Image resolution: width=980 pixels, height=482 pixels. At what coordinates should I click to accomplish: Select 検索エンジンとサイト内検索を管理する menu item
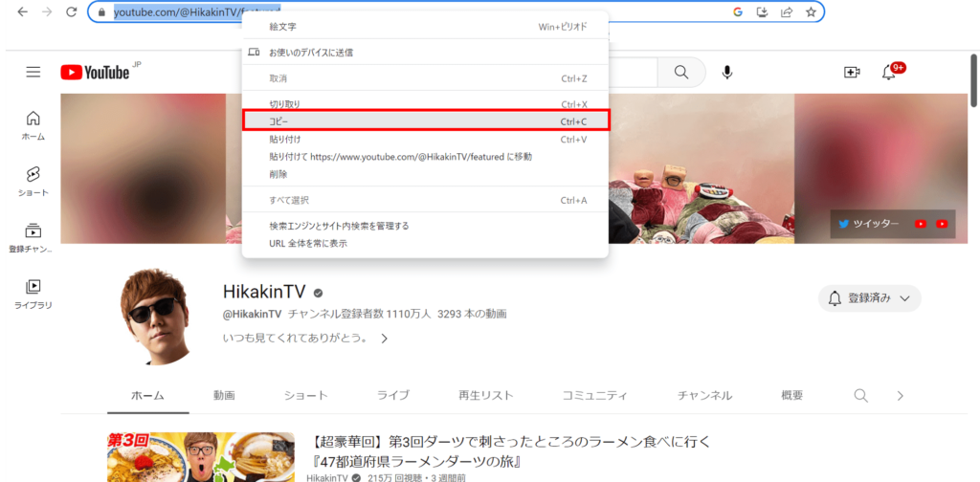point(425,226)
